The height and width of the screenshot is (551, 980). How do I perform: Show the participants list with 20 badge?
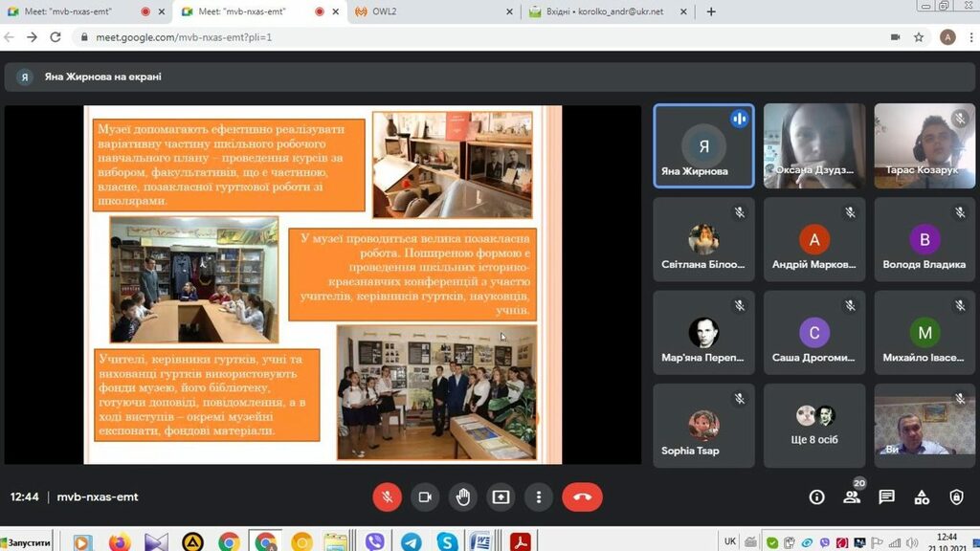[852, 497]
